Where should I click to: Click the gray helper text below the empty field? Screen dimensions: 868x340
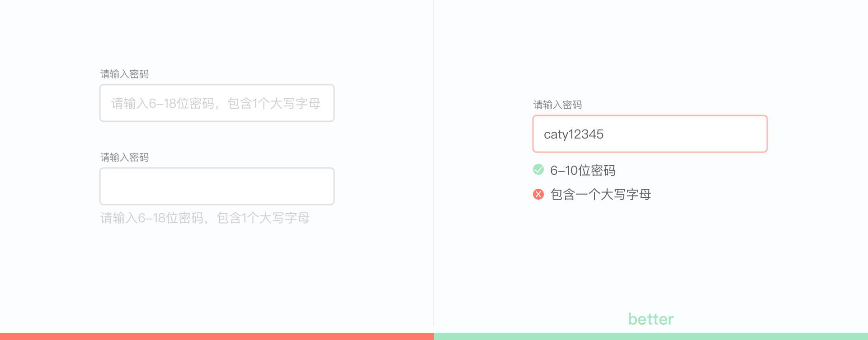pos(204,218)
